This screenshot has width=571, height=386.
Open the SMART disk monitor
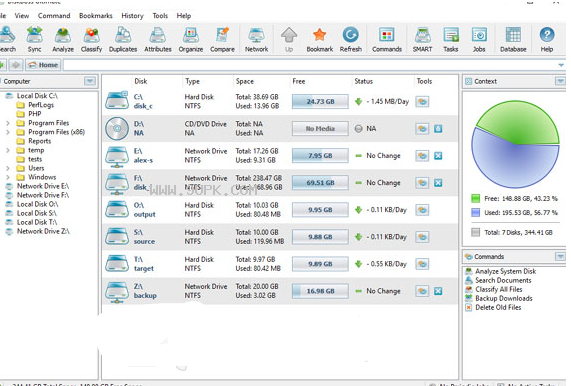click(422, 39)
